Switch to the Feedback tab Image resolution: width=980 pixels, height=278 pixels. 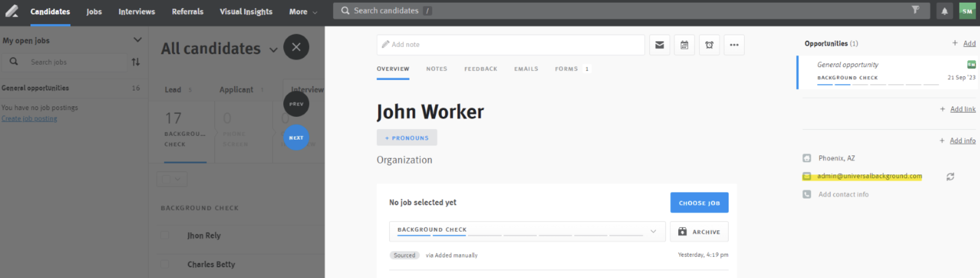481,69
